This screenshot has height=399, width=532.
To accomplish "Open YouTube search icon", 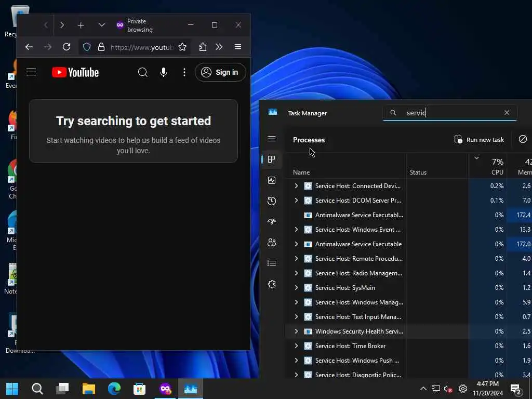I will coord(143,72).
